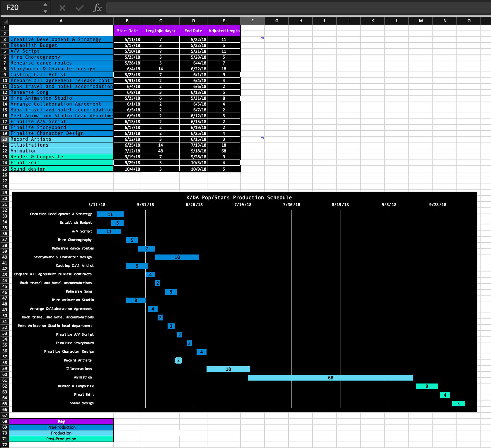Viewport: 491px width, 448px height.
Task: Click the confirm checkmark in formula bar
Action: pos(79,8)
